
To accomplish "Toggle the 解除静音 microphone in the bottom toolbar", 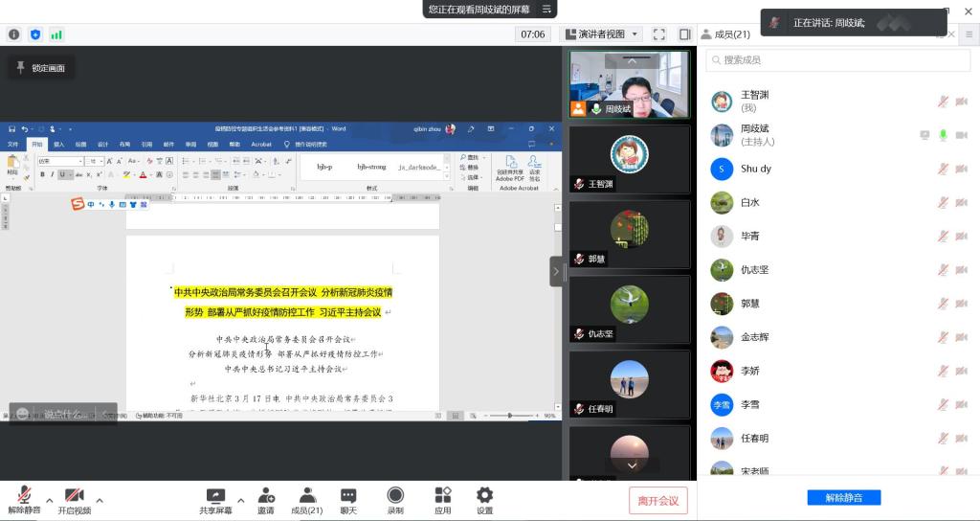I will coord(24,501).
